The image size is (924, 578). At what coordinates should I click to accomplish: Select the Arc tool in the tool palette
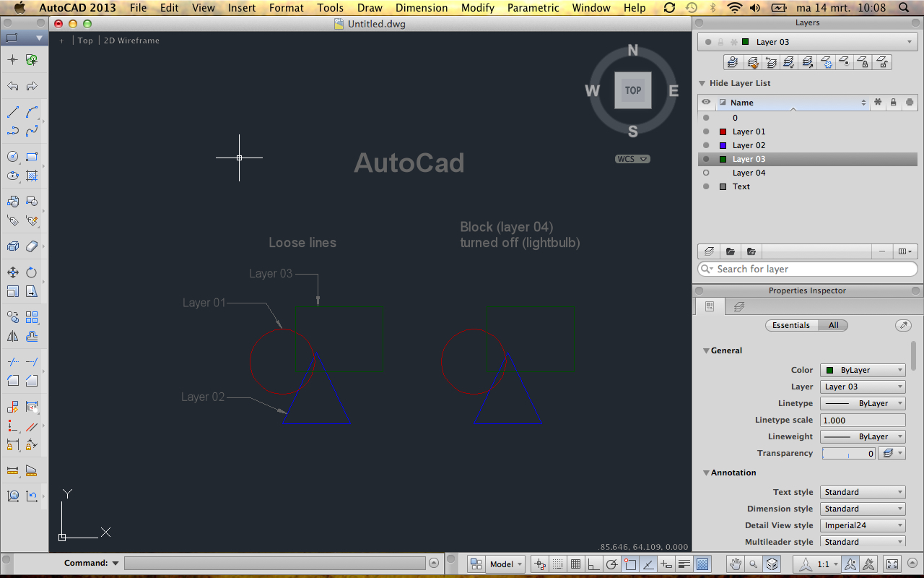coord(32,112)
